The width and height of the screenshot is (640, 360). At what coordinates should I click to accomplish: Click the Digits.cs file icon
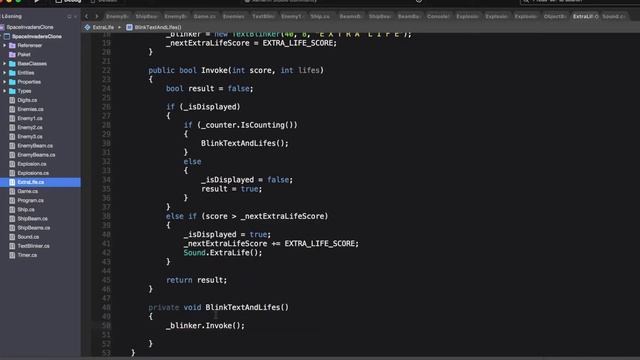tap(12, 100)
